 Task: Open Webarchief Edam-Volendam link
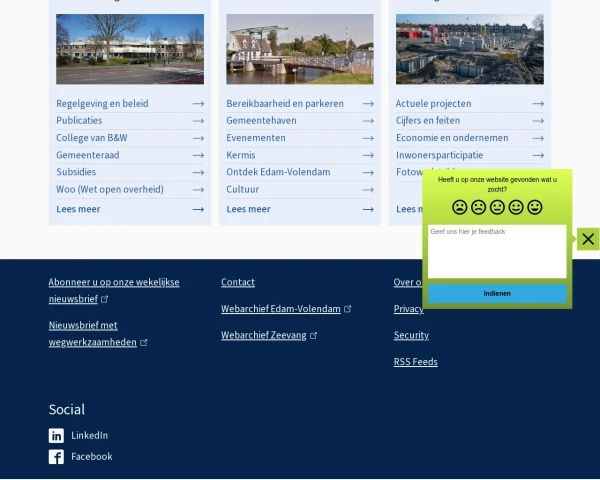pos(280,309)
